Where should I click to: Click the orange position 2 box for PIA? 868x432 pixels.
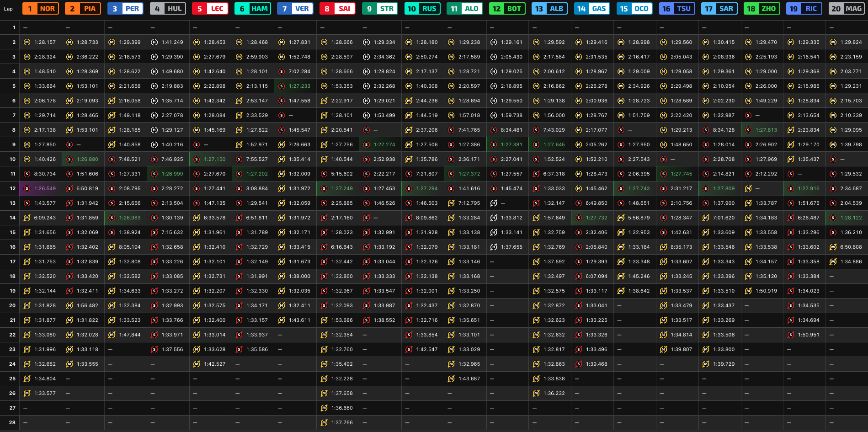(72, 9)
